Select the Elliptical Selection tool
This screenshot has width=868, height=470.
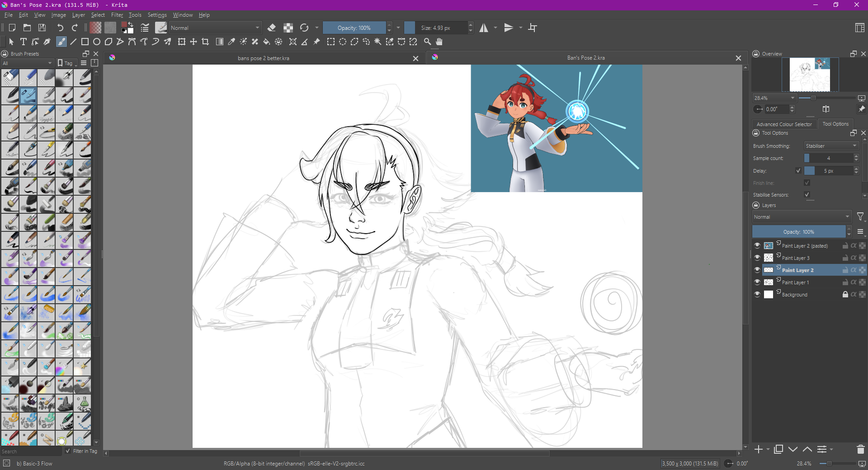pos(343,42)
